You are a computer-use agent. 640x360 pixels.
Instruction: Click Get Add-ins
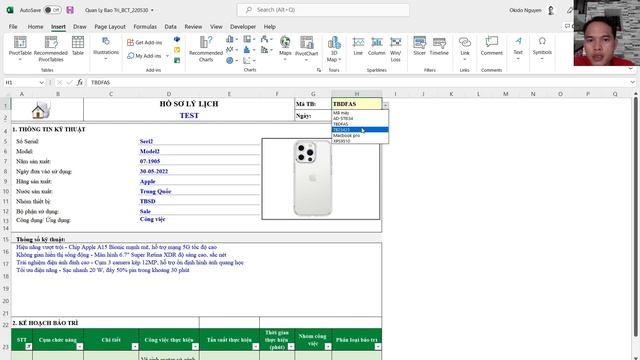[x=144, y=42]
